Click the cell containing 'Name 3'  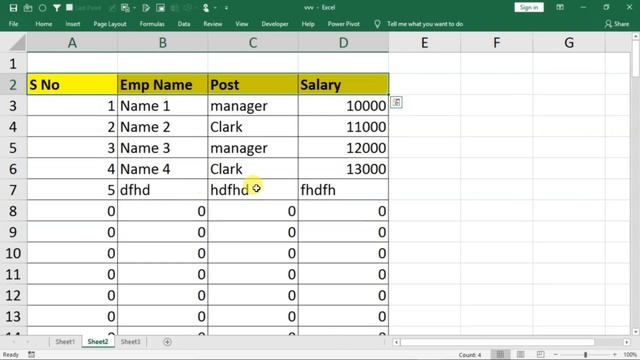(x=162, y=148)
